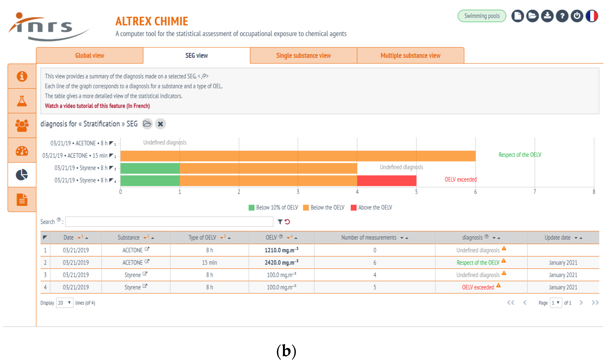Open the flask substances sidebar icon
The image size is (611, 364).
[x=22, y=101]
